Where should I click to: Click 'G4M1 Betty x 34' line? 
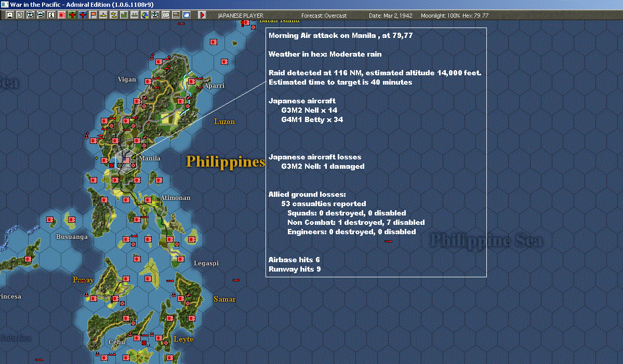(x=312, y=119)
